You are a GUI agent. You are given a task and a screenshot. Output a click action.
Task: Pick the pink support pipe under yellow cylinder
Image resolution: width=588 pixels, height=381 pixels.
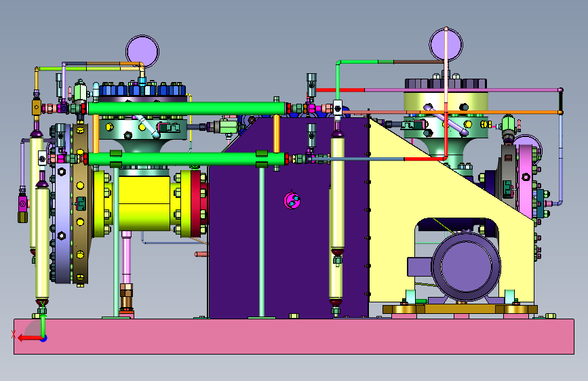[126, 257]
